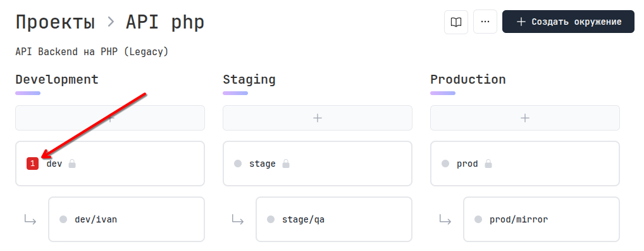Click the lock icon next to dev
This screenshot has height=251, width=644.
pos(72,164)
